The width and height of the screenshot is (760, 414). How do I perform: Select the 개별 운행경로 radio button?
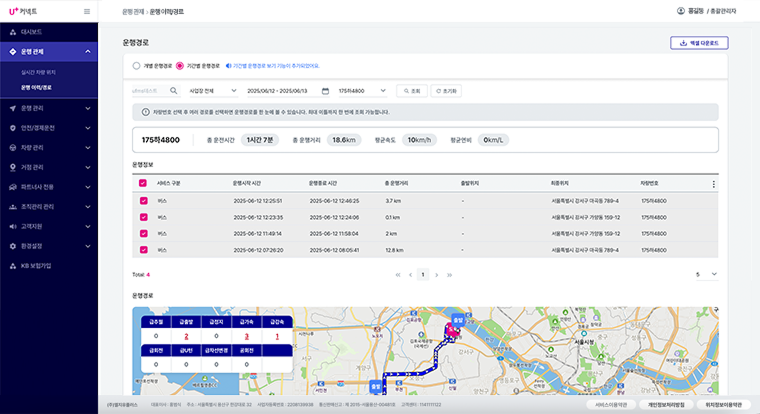(x=136, y=66)
